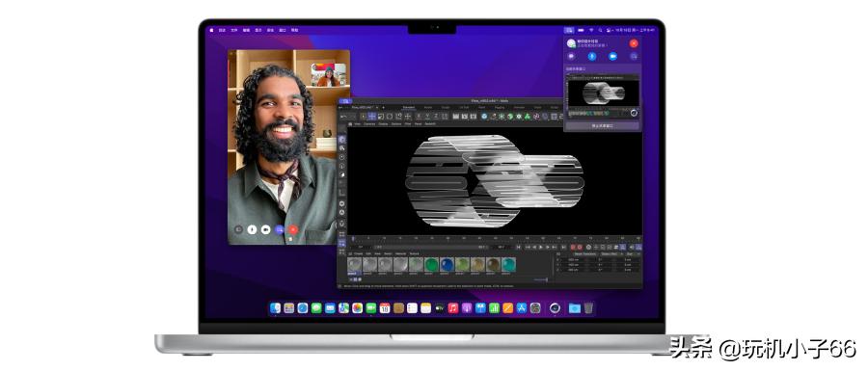Click red leave button in FaceTime control panel
The image size is (868, 371).
click(634, 43)
